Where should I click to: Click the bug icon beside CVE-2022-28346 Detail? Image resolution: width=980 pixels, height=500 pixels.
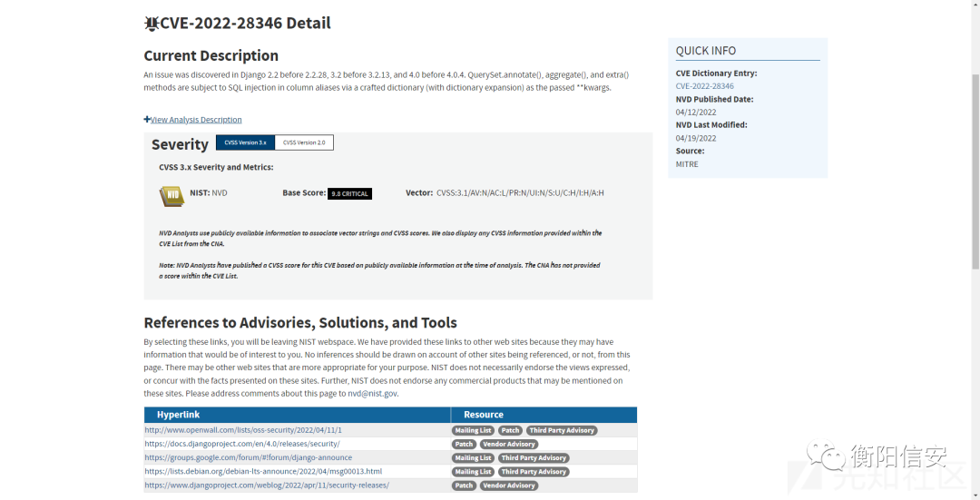pyautogui.click(x=152, y=24)
